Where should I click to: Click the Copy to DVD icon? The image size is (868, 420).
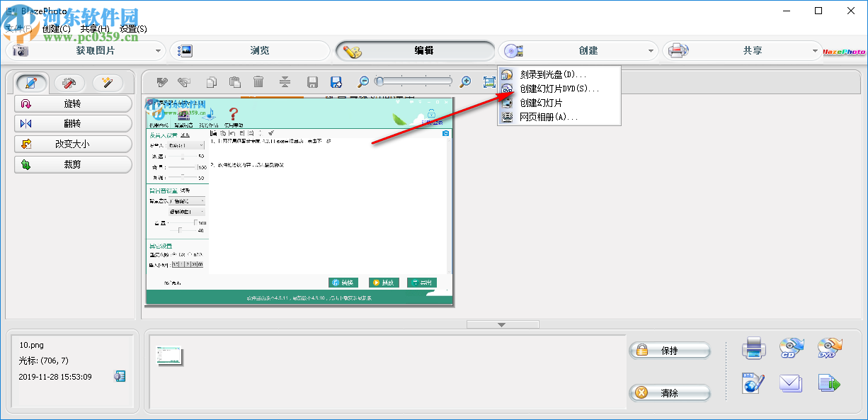tap(829, 347)
